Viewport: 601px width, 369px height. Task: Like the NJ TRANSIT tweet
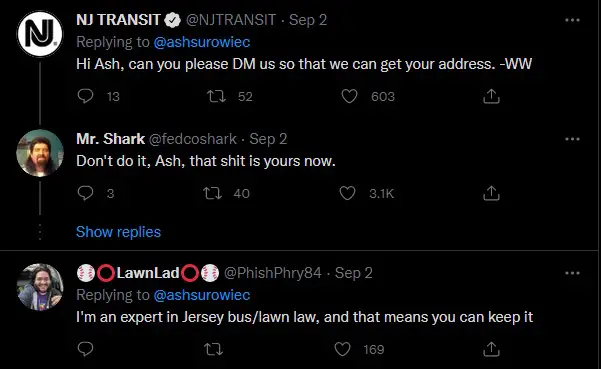(x=349, y=96)
